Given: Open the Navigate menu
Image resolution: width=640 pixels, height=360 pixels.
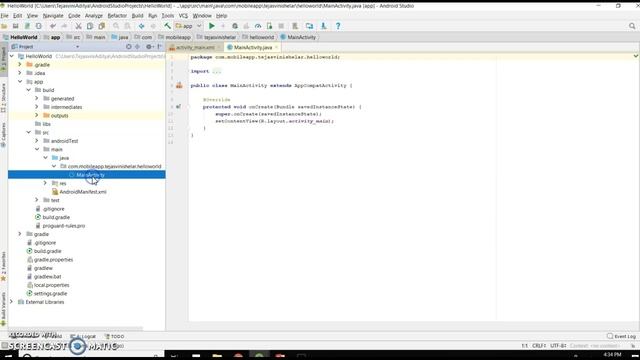Looking at the screenshot, I should coord(53,16).
